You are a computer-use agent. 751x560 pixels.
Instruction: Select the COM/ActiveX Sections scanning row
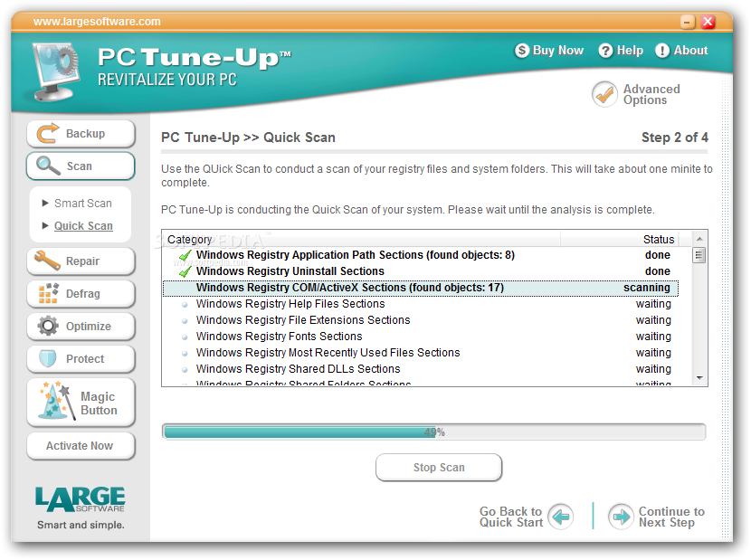pyautogui.click(x=421, y=288)
